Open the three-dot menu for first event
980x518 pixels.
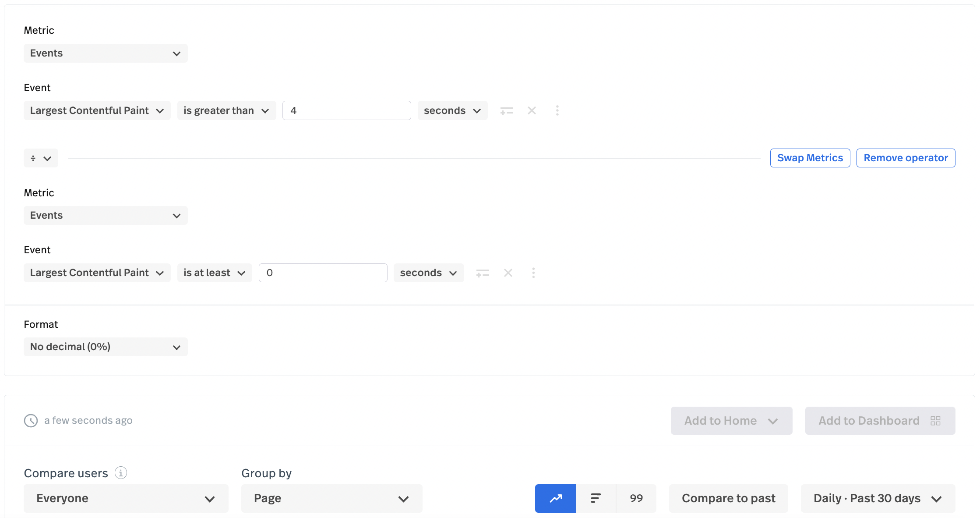pyautogui.click(x=557, y=110)
